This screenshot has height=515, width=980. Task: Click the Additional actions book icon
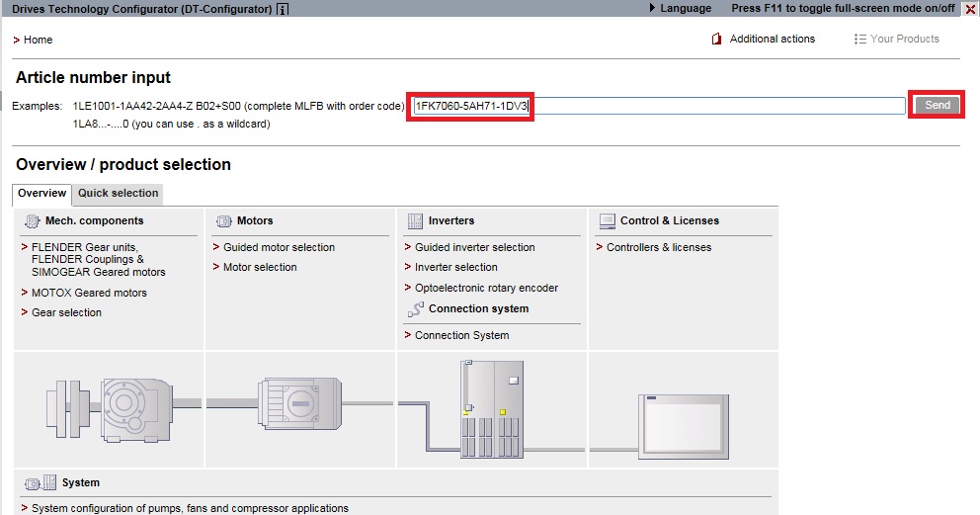coord(717,40)
